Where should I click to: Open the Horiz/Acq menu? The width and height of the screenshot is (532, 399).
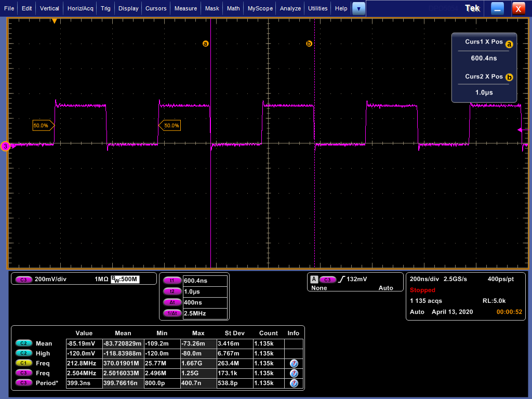click(x=80, y=8)
